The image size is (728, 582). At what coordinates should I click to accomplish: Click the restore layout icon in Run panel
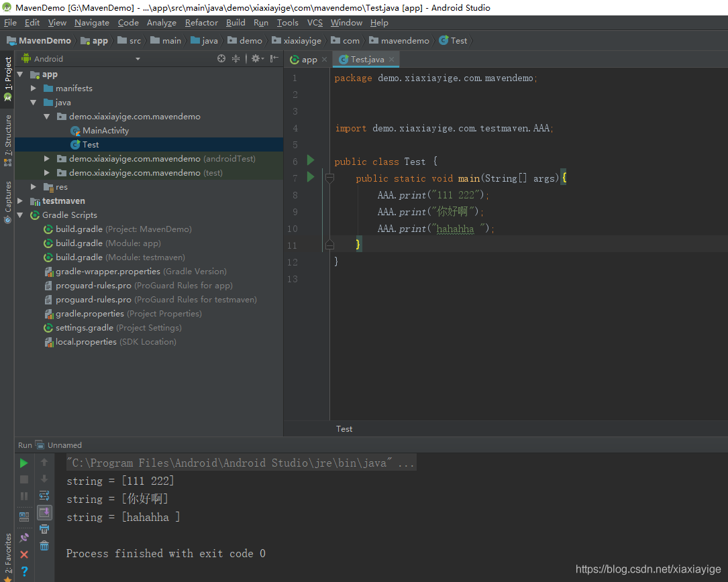tap(24, 516)
